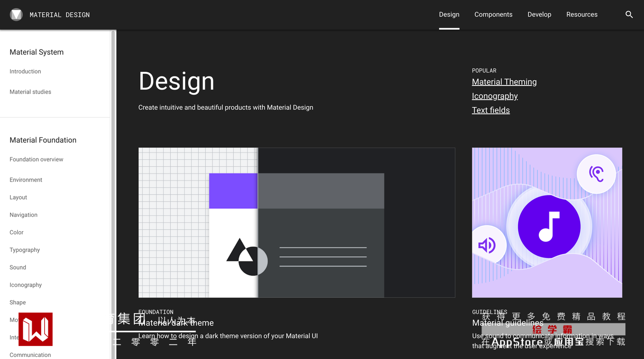Image resolution: width=644 pixels, height=359 pixels.
Task: Open the Components tab
Action: pyautogui.click(x=493, y=15)
